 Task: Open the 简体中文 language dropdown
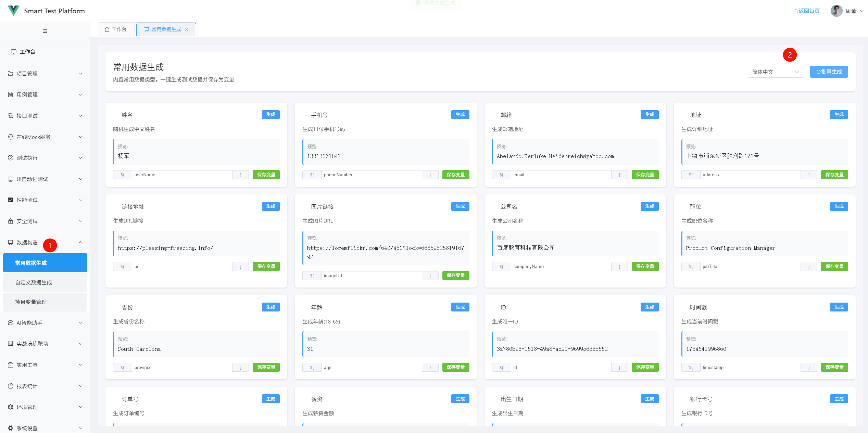point(775,72)
